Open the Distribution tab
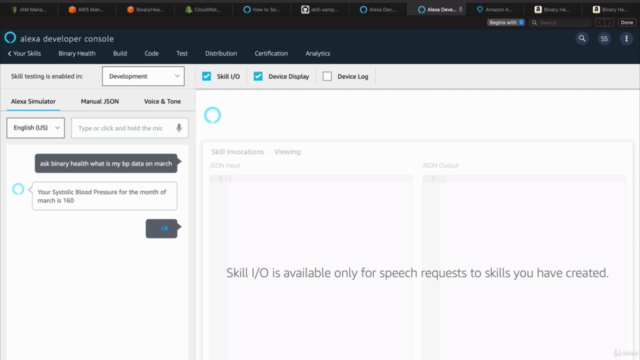The width and height of the screenshot is (640, 360). pos(221,53)
